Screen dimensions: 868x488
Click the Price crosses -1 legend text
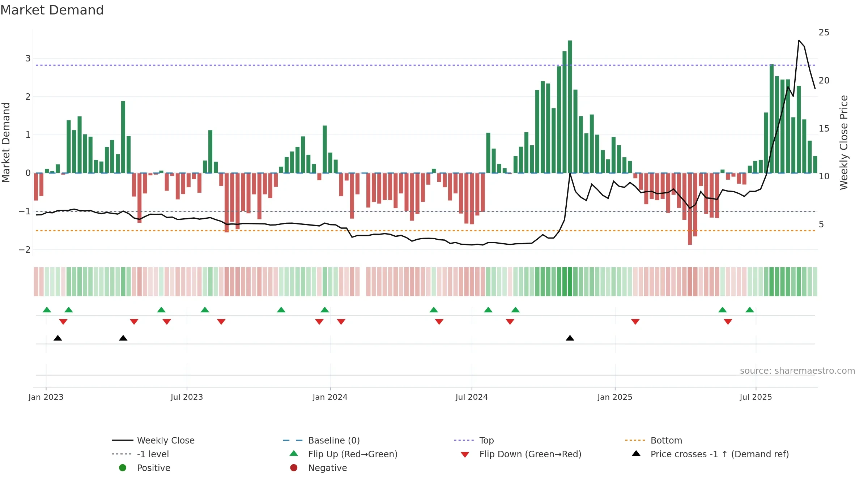(720, 454)
